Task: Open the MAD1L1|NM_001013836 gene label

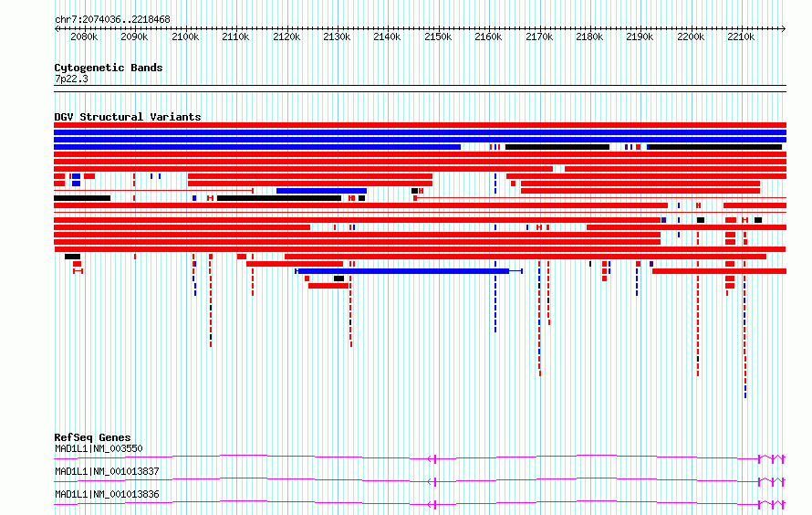Action: coord(107,494)
